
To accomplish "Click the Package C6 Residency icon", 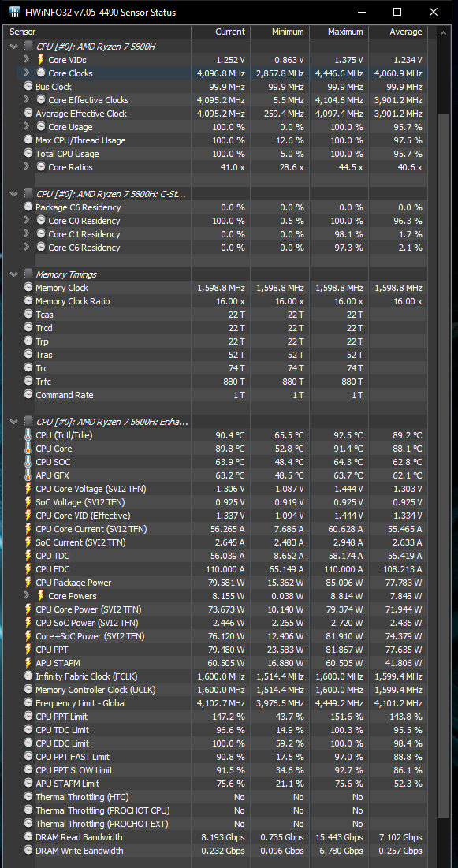I will (28, 207).
